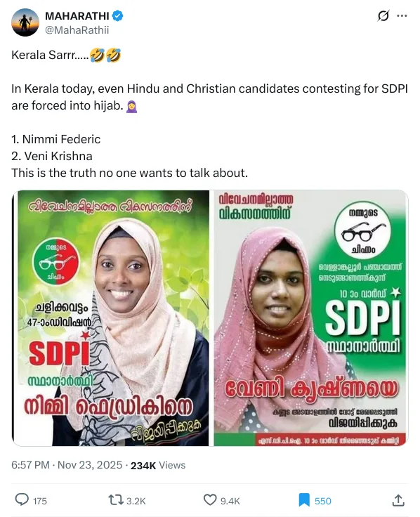Image resolution: width=420 pixels, height=517 pixels.
Task: Open the Grok slash icon
Action: [383, 15]
